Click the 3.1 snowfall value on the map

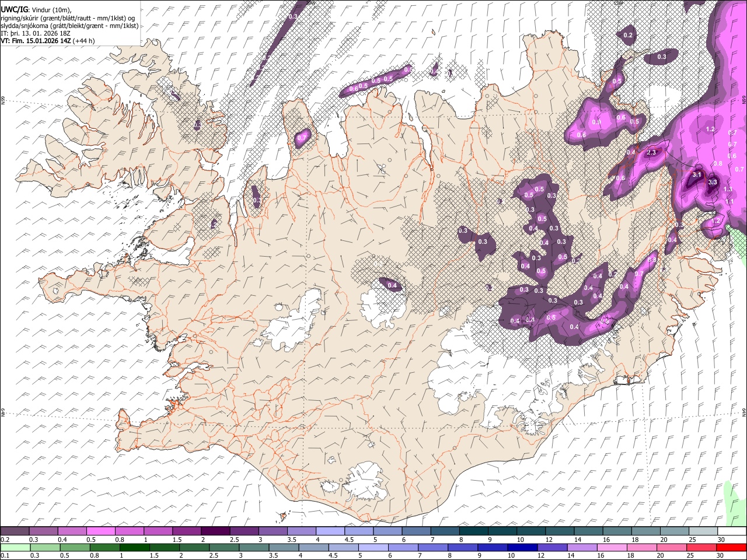pyautogui.click(x=696, y=174)
